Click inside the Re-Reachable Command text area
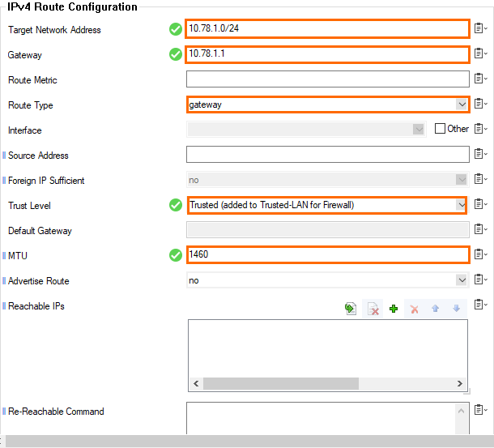Viewport: 494px width, 448px height. [321, 418]
